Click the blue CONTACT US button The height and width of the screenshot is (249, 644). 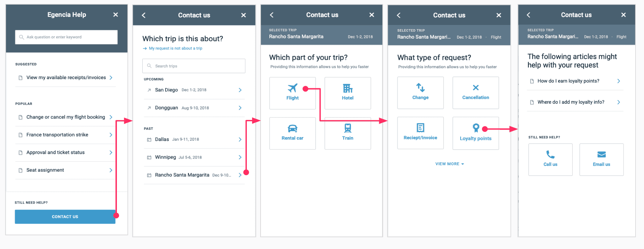click(x=65, y=217)
